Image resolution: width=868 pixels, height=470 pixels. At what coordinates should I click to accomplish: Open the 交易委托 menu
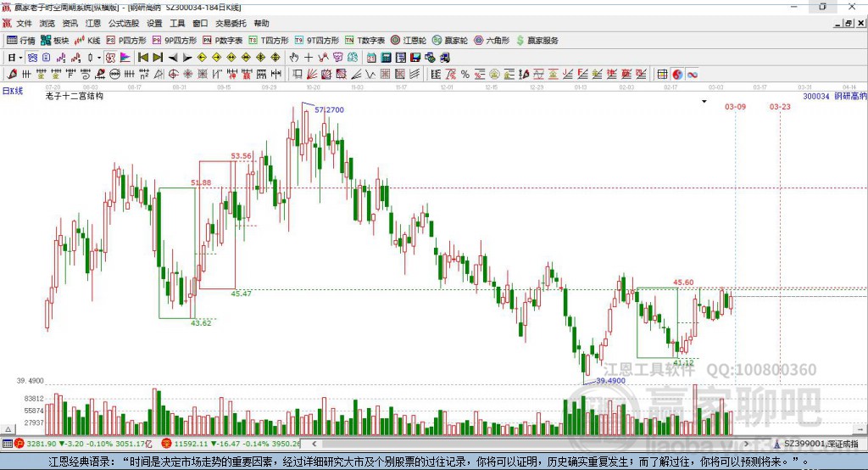231,23
